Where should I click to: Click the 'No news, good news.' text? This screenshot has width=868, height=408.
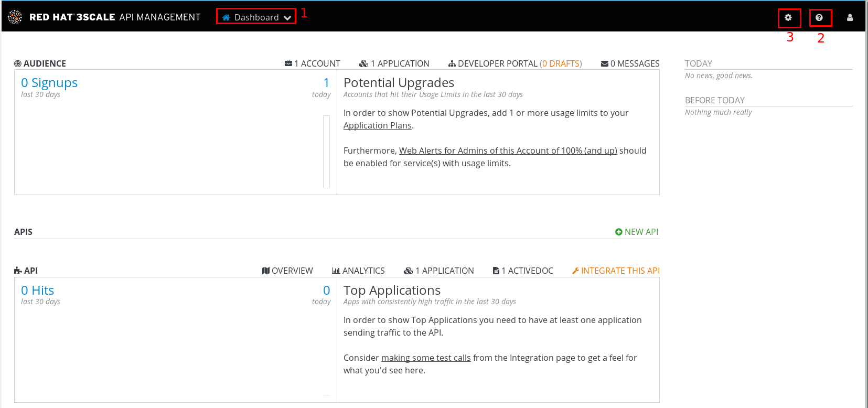(719, 76)
